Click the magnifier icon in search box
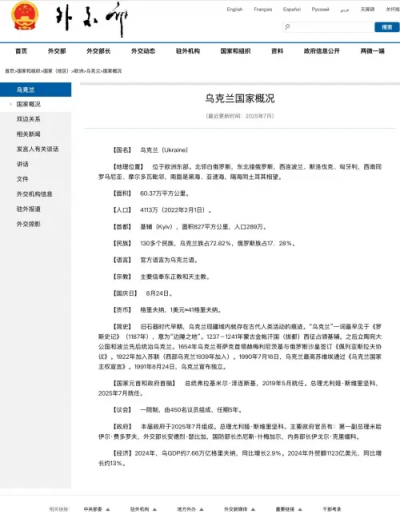 [288, 27]
